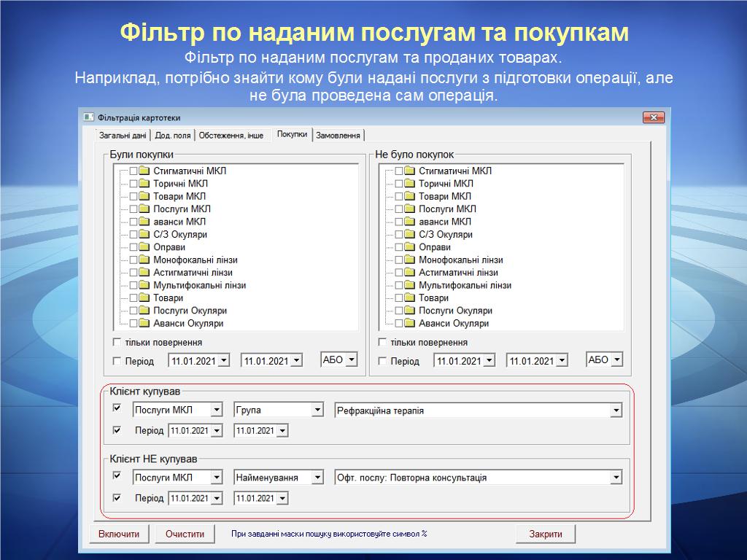
Task: Click folder icon of Товари МКЛ in Не було покупок
Action: point(409,196)
